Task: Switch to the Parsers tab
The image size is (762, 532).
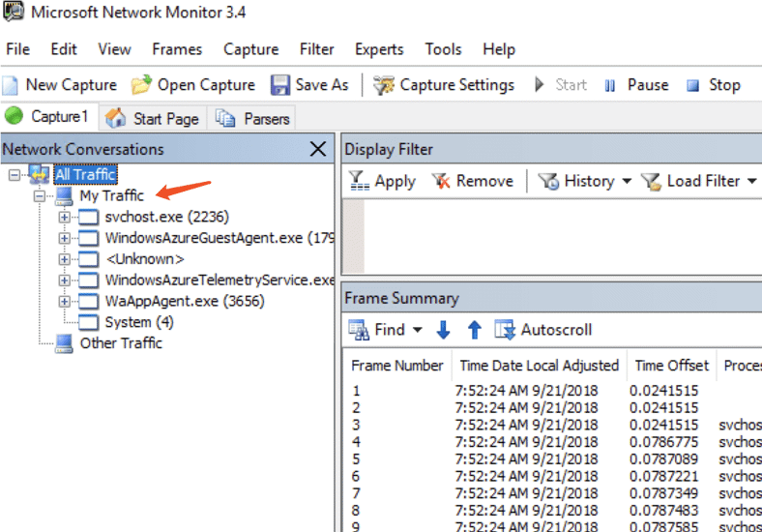Action: (x=252, y=118)
